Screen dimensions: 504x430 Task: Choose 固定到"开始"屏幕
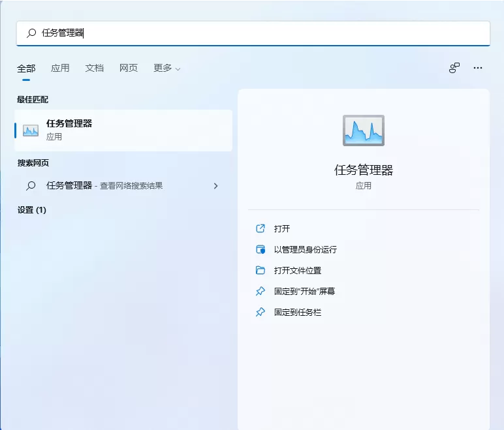point(304,291)
